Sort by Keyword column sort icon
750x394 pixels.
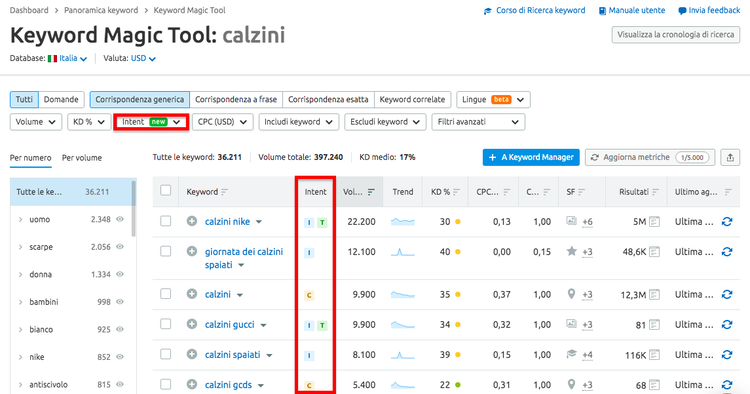click(x=224, y=192)
